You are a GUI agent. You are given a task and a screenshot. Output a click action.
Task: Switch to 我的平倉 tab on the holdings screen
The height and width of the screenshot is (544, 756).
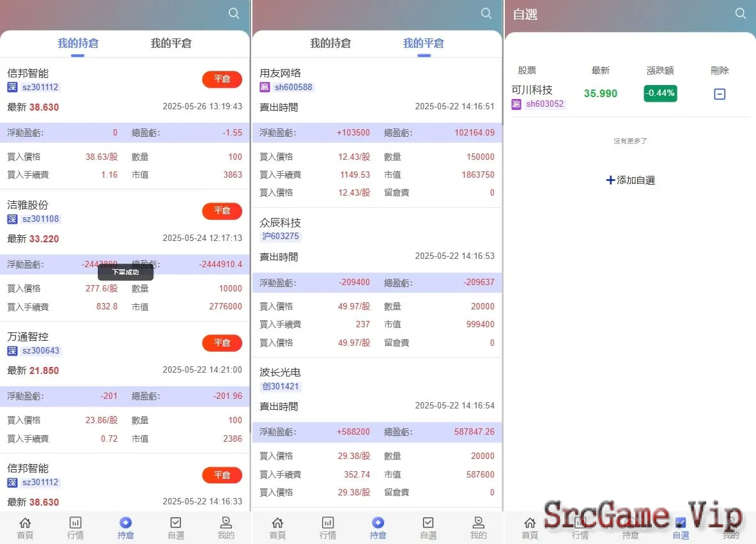click(171, 43)
